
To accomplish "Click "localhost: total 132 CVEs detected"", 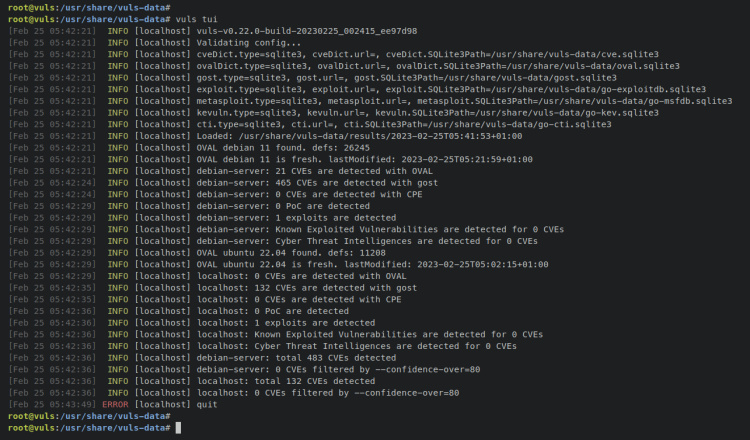I will [285, 381].
